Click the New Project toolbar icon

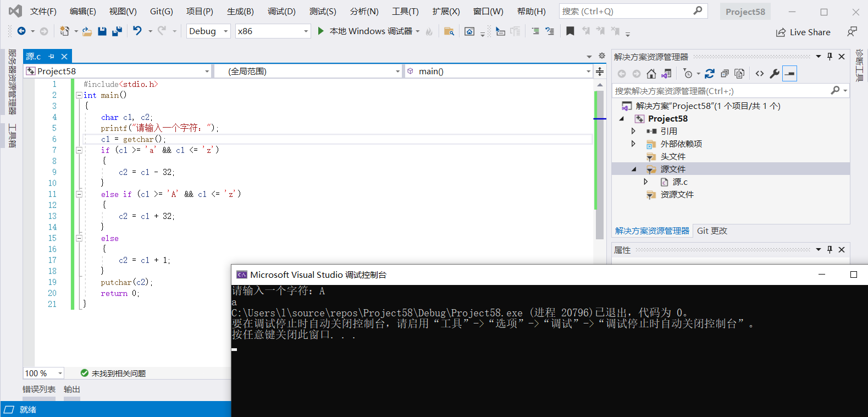point(65,31)
